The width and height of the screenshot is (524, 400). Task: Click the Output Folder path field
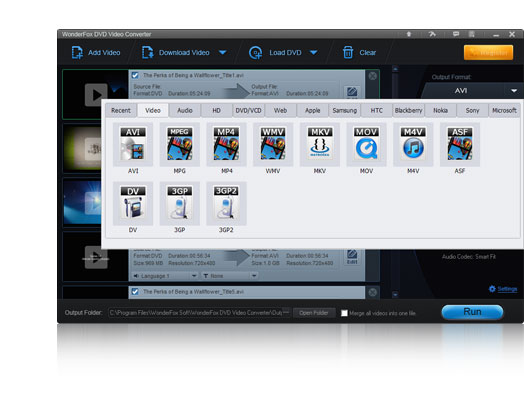click(196, 313)
